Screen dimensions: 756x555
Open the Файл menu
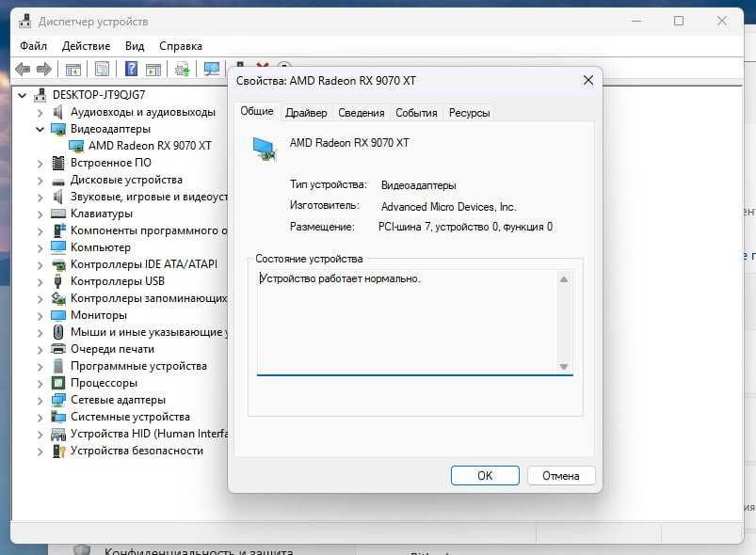[33, 46]
